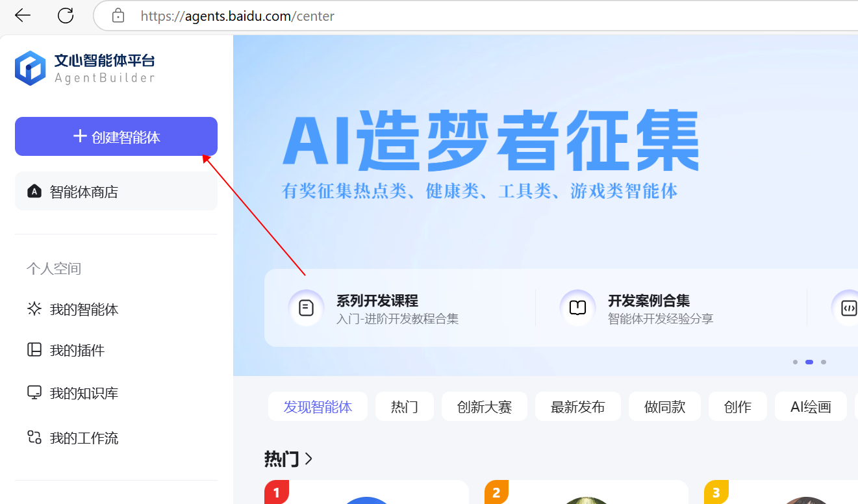Click the 系列开发课程 document icon
The width and height of the screenshot is (858, 504).
(x=306, y=308)
